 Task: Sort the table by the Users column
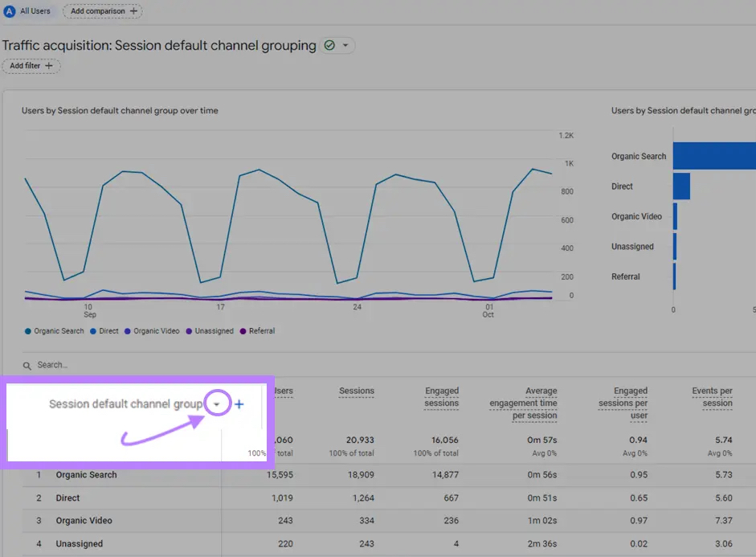coord(286,391)
